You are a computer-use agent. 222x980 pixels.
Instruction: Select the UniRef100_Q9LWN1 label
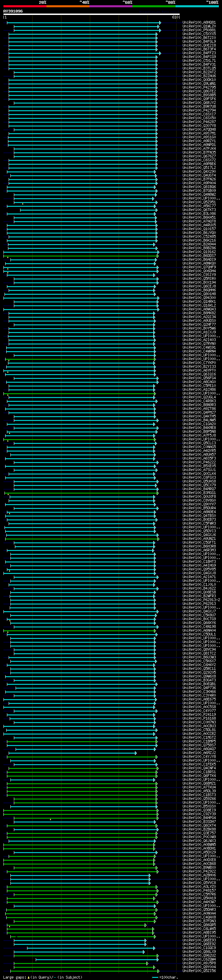[x=199, y=83]
